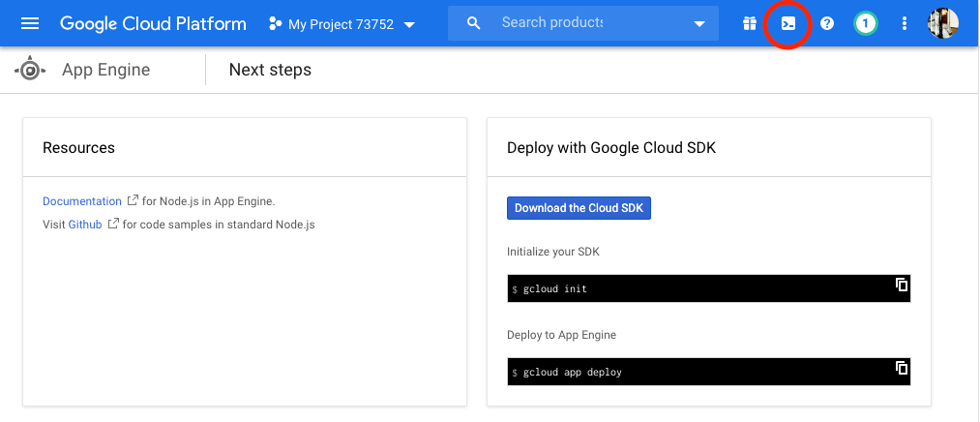The height and width of the screenshot is (422, 980).
Task: Click the Resources card heading
Action: click(x=78, y=148)
